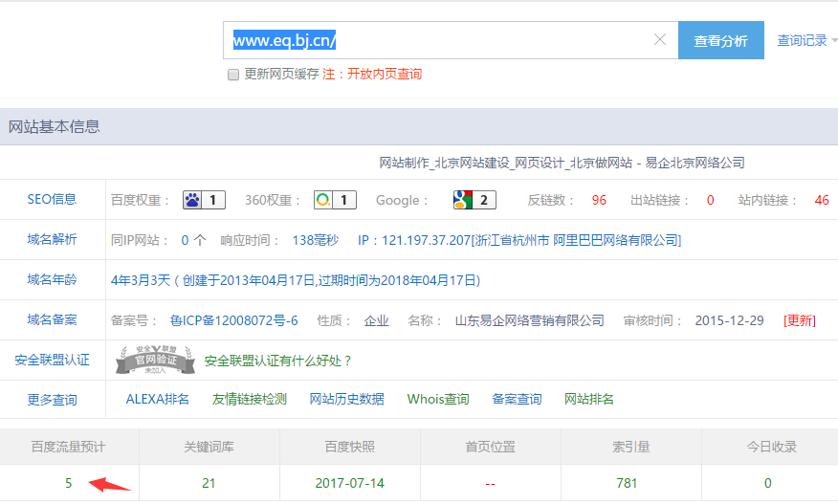This screenshot has height=504, width=838.
Task: Open the ALEXA排名 query link
Action: pyautogui.click(x=158, y=399)
